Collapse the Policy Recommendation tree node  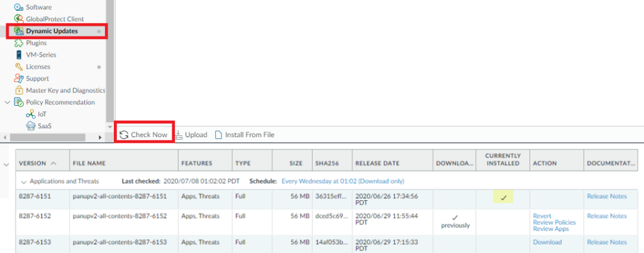[x=8, y=102]
